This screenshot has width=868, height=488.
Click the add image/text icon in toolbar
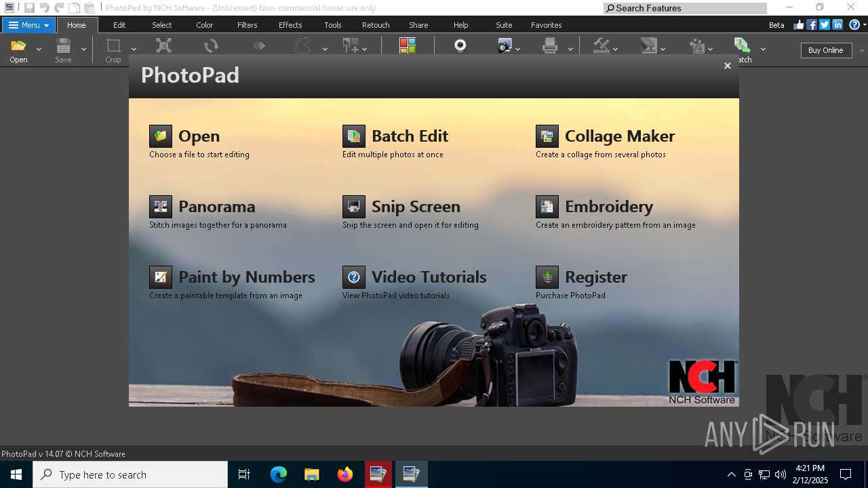351,45
